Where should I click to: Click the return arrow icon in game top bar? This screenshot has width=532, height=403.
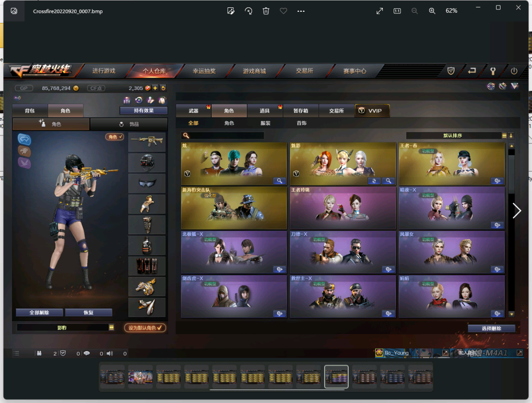coord(472,71)
